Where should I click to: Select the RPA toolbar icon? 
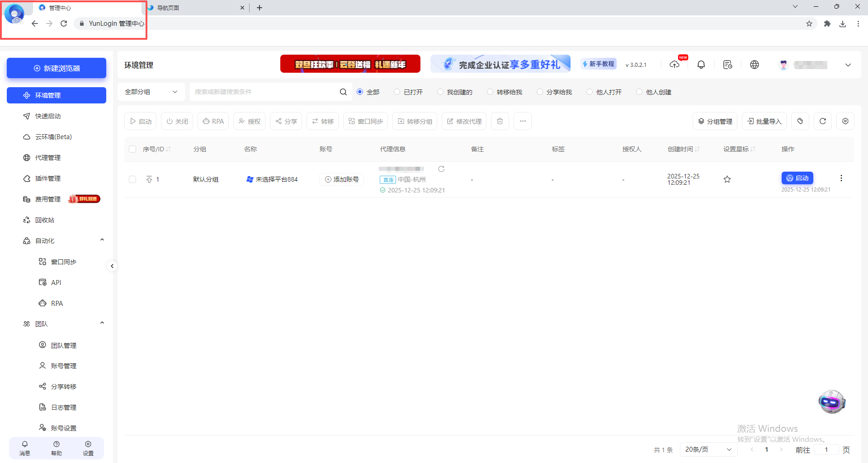(x=213, y=121)
